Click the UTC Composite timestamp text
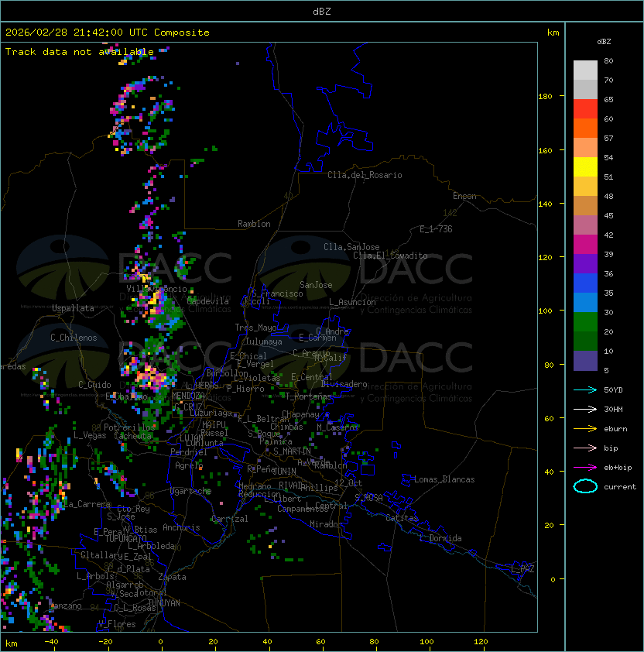 point(108,33)
